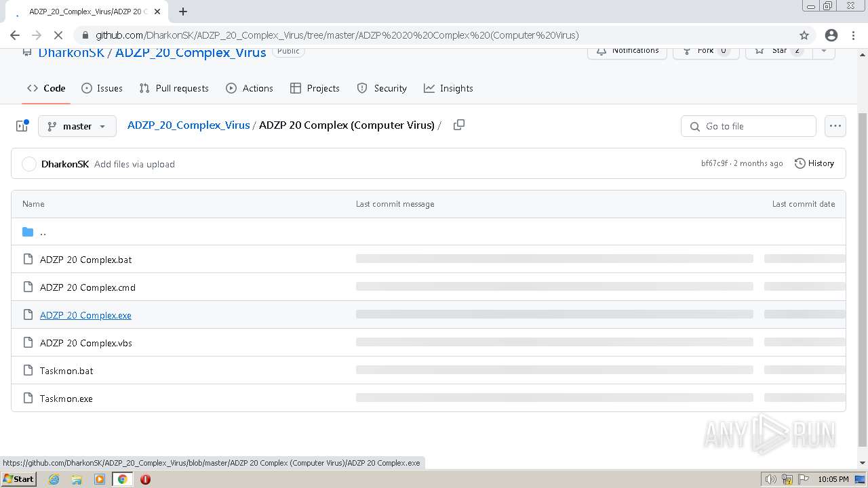
Task: Click the file icon beside ADZP 20 Complex.bat
Action: tap(28, 259)
